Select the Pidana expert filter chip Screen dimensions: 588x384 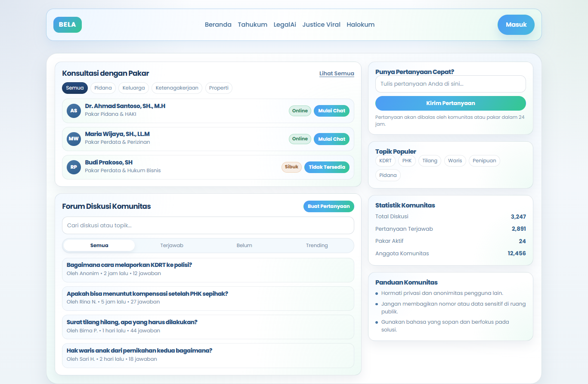[103, 88]
